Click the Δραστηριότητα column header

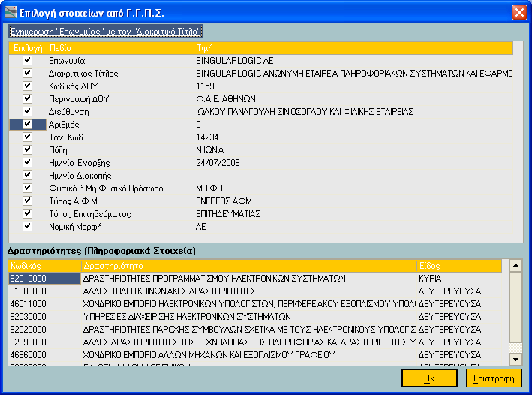pos(249,266)
